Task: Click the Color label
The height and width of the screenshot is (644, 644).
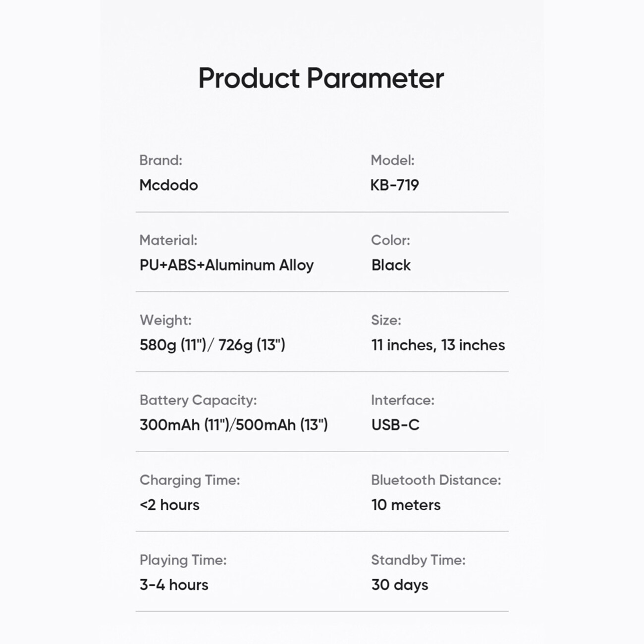Action: 390,240
